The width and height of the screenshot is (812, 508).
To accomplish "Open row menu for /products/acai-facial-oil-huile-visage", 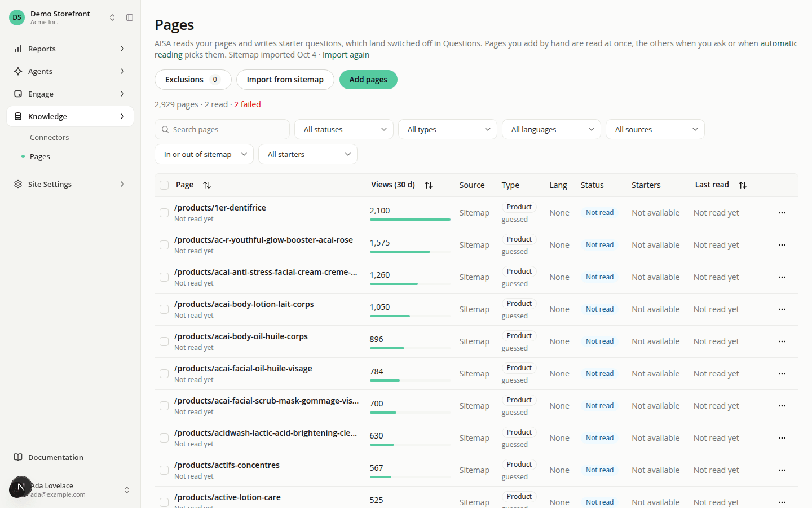I will coord(782,374).
